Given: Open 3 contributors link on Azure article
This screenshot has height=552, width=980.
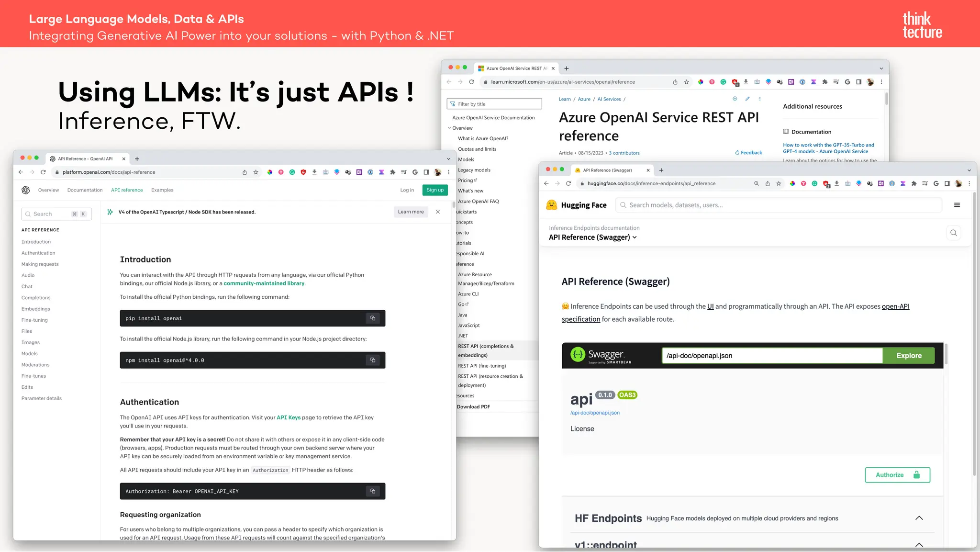Looking at the screenshot, I should tap(624, 153).
